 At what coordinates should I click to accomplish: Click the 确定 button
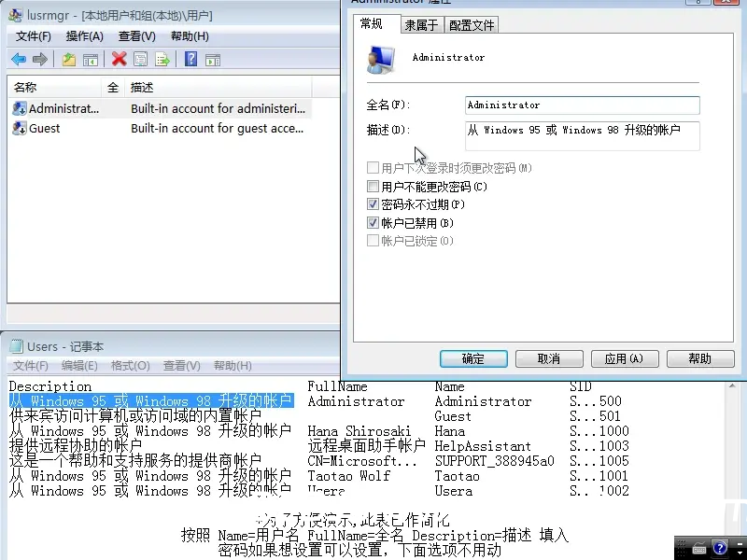473,358
